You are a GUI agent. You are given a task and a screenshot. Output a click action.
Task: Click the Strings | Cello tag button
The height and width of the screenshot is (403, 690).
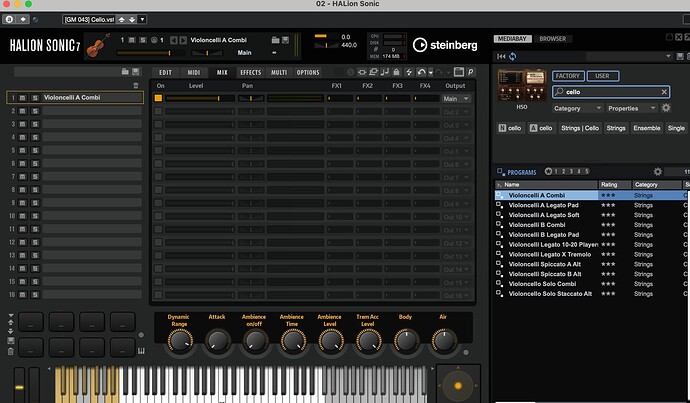(580, 128)
